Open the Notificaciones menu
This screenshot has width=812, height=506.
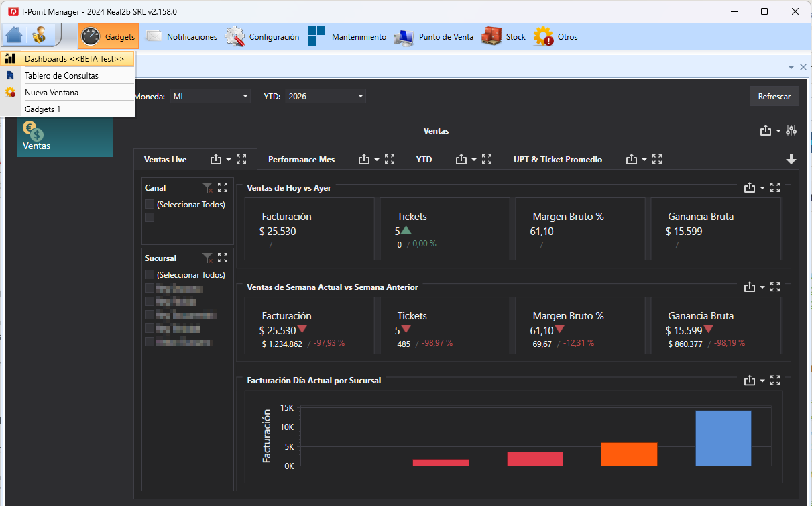(x=182, y=37)
